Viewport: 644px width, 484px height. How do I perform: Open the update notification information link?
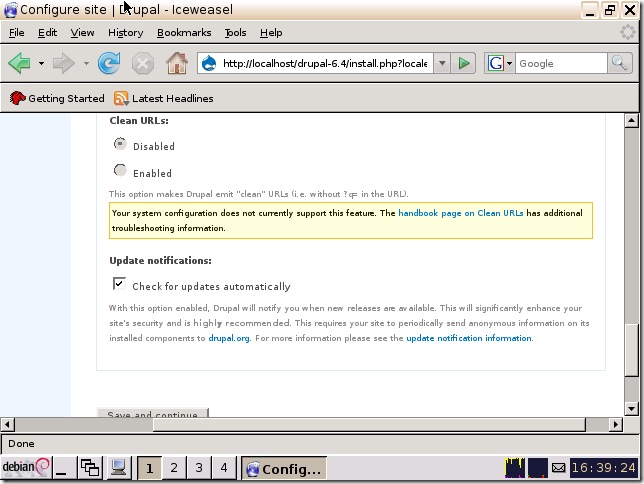[x=469, y=338]
